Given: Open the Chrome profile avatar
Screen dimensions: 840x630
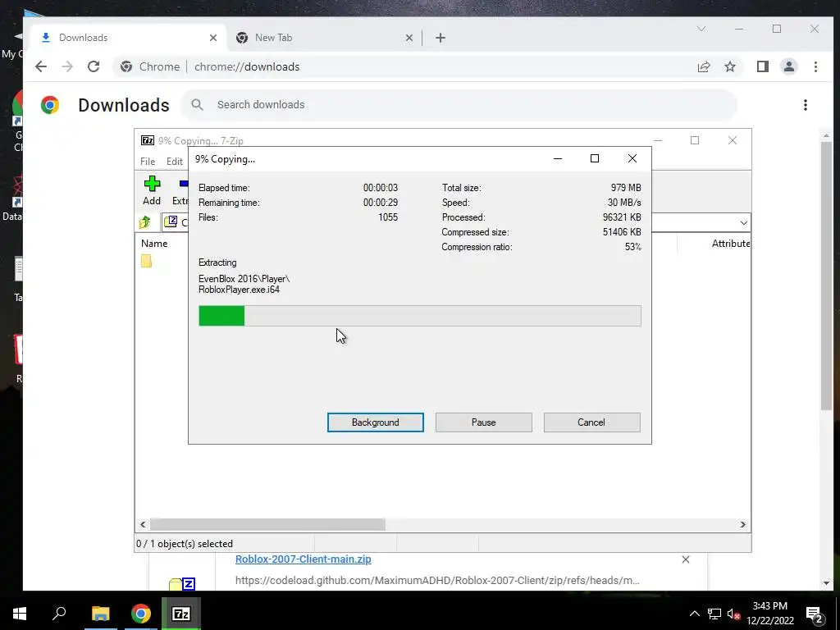Looking at the screenshot, I should [x=788, y=66].
